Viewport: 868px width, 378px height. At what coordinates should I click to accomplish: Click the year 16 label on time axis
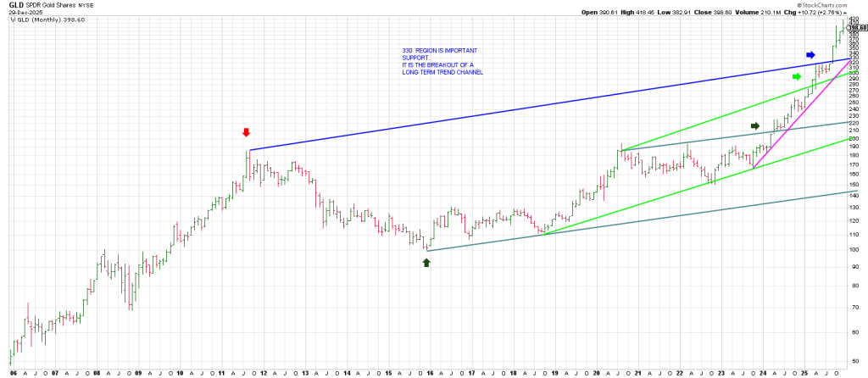431,372
